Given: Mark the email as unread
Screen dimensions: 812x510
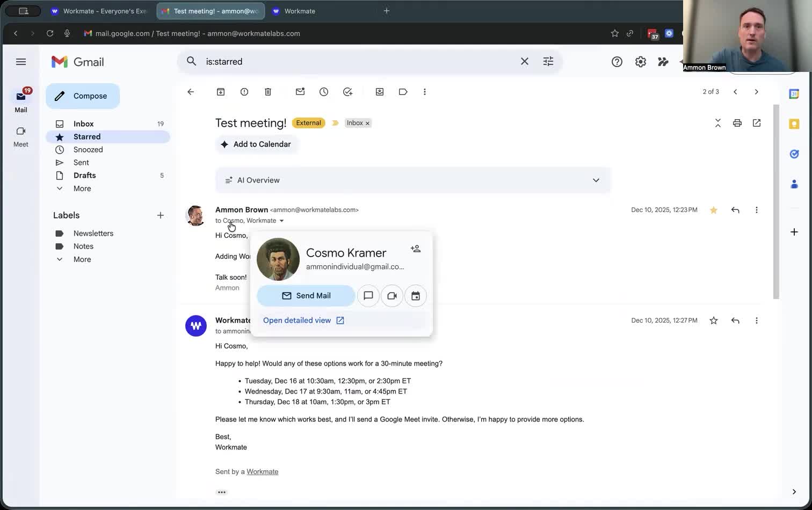Looking at the screenshot, I should pyautogui.click(x=300, y=92).
